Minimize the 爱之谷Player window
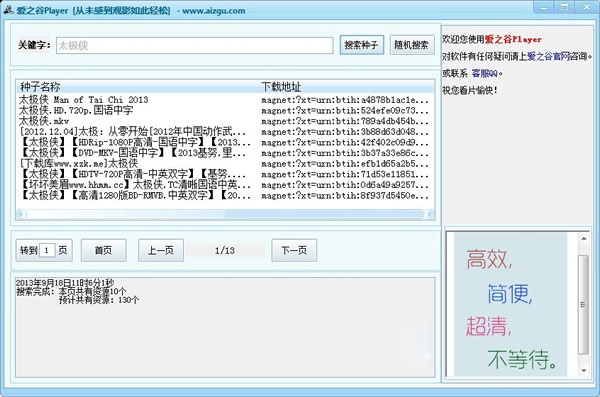Screen dimensions: 600x397 pos(544,7)
